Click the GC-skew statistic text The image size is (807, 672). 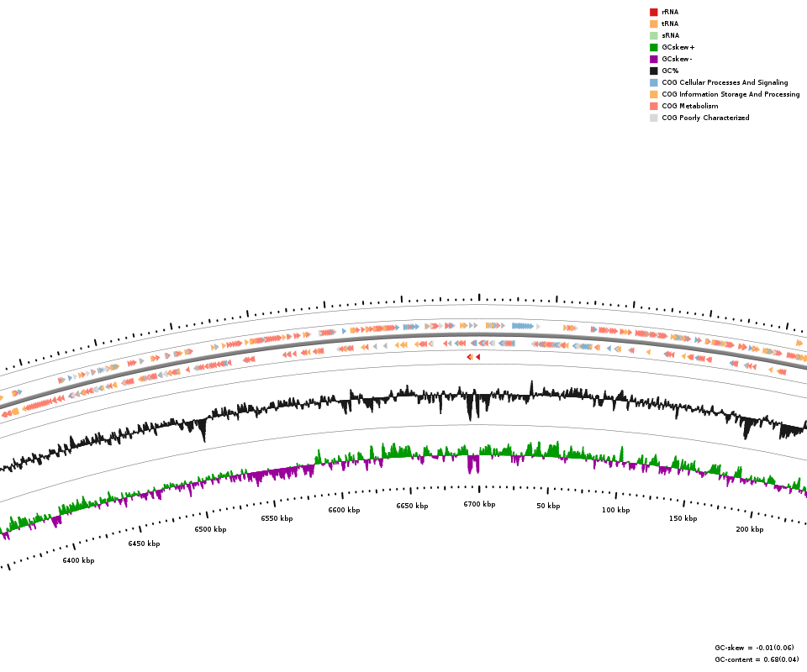pos(754,648)
